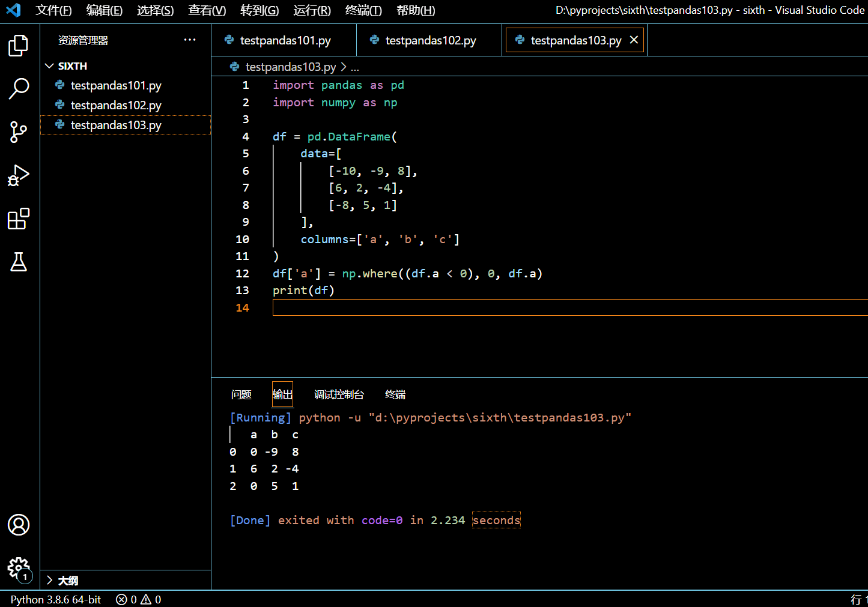Click Python 3.8.6 64-bit interpreter selector
The image size is (868, 607).
(x=56, y=599)
